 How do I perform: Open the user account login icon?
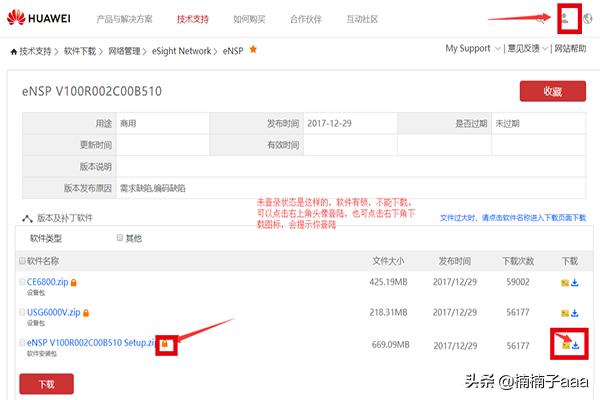click(565, 18)
